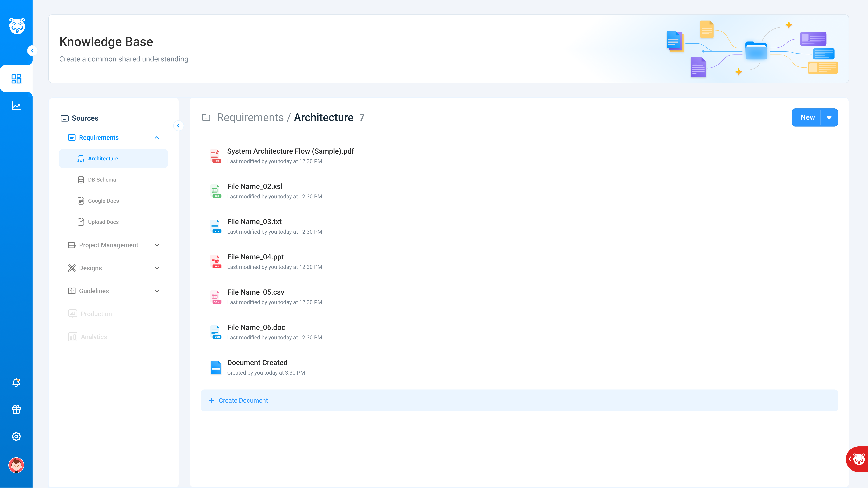Select DB Schema in the sidebar
The height and width of the screenshot is (488, 868).
coord(102,180)
